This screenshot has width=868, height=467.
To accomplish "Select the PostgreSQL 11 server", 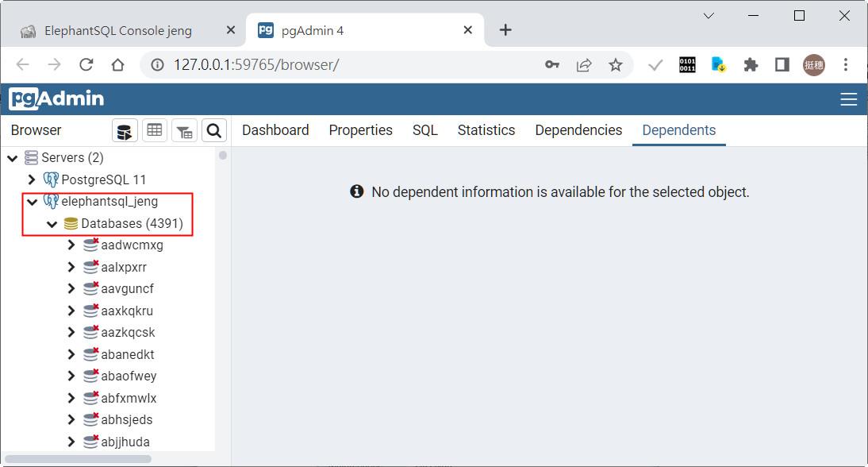I will (x=103, y=180).
